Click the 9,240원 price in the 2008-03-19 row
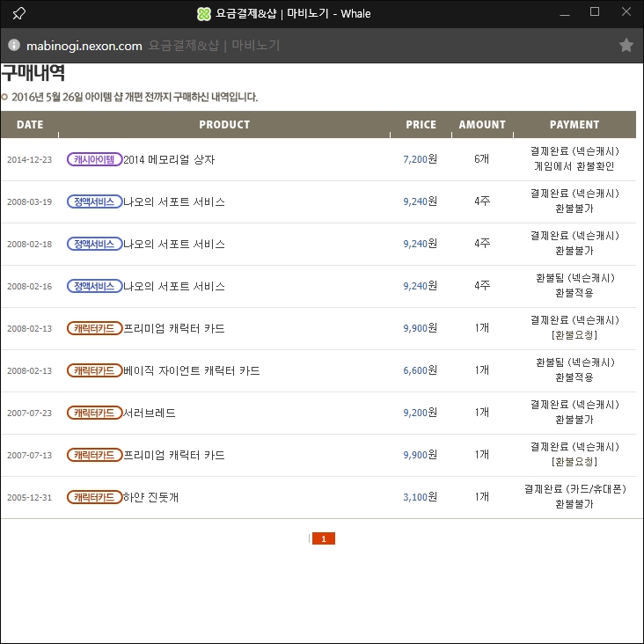 421,201
